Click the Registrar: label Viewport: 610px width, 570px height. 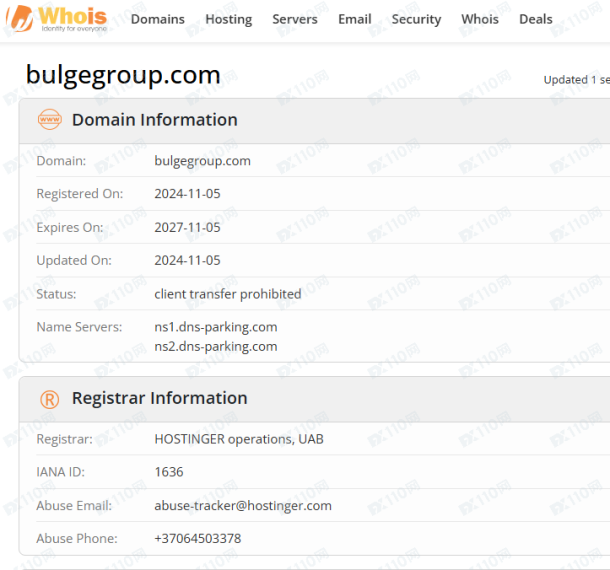tap(64, 439)
